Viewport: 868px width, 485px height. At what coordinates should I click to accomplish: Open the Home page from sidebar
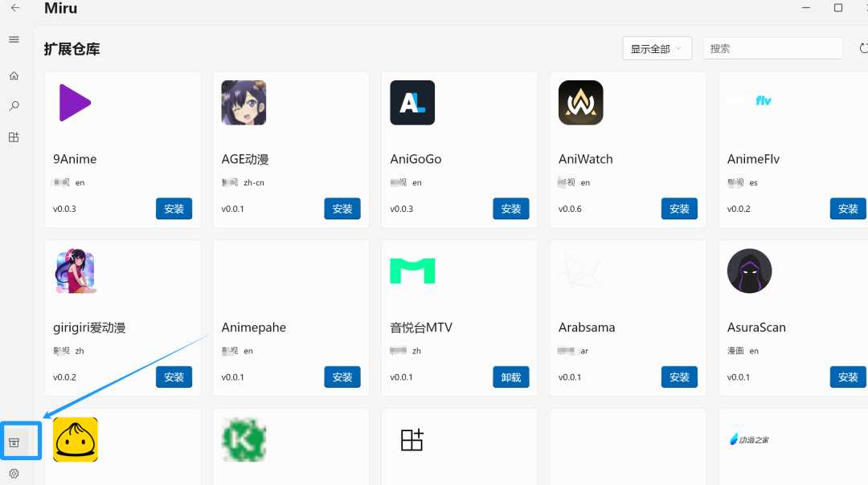click(x=14, y=75)
